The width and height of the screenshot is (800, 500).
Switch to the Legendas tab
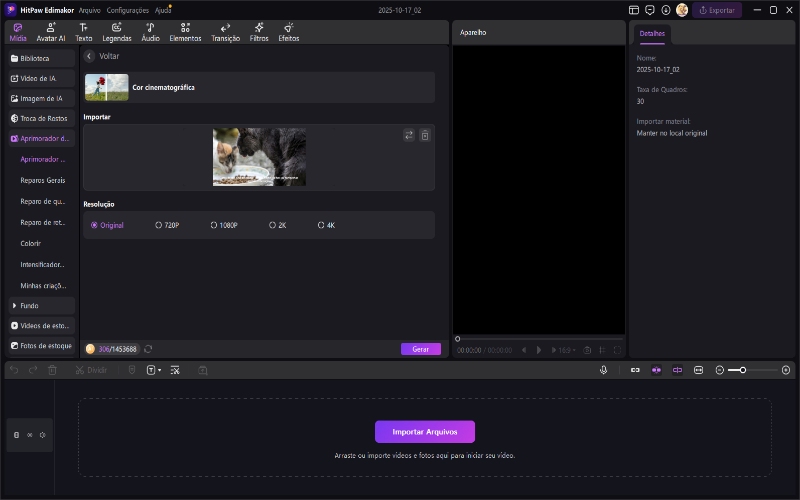click(117, 32)
